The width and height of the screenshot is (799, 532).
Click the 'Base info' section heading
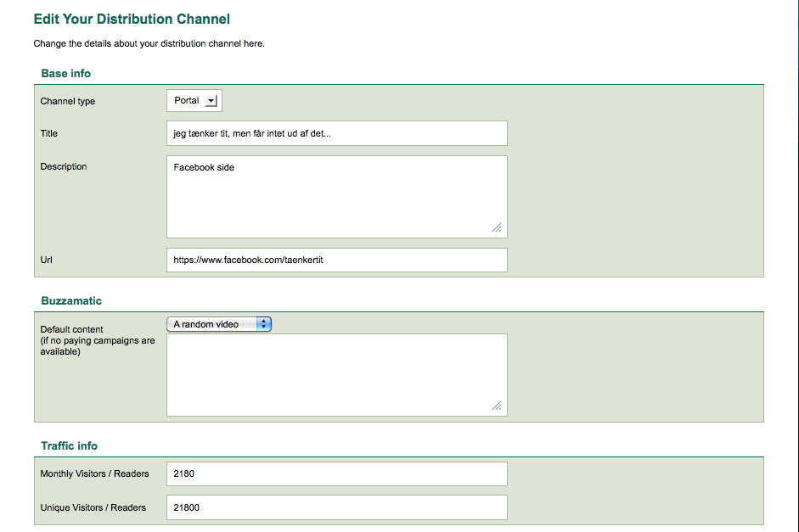coord(66,74)
